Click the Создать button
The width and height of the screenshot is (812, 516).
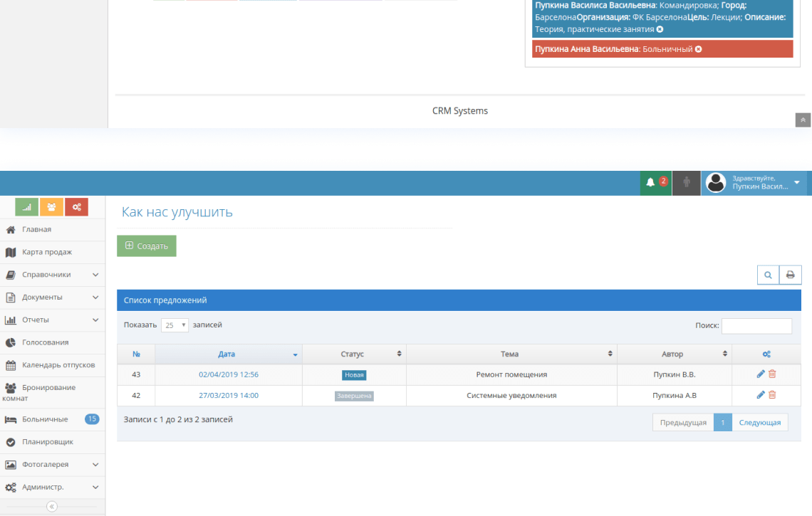pyautogui.click(x=146, y=246)
